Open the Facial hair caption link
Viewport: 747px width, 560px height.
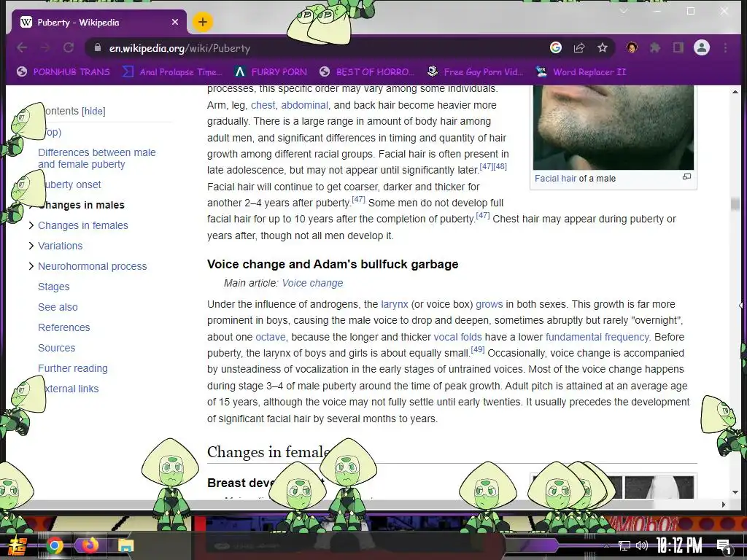pos(555,179)
